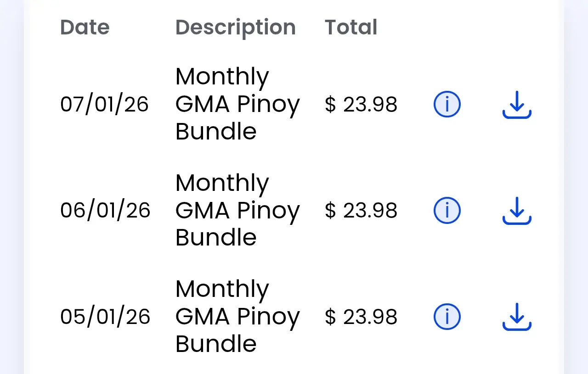Screen dimensions: 588x374
Task: Click the $ 23.98 total for 06/01/26
Action: (x=361, y=210)
